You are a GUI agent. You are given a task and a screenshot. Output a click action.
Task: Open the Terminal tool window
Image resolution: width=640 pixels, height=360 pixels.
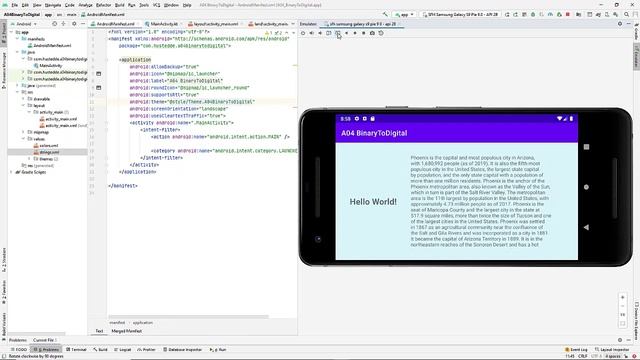click(x=76, y=349)
